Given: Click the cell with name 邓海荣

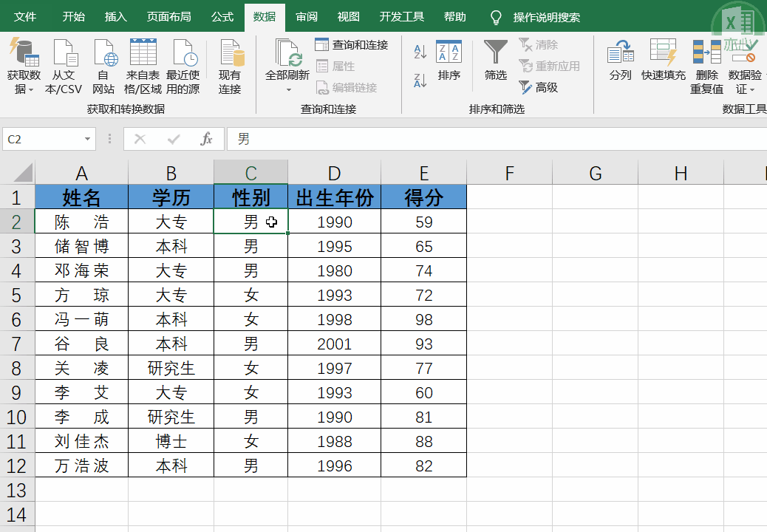Looking at the screenshot, I should click(82, 270).
